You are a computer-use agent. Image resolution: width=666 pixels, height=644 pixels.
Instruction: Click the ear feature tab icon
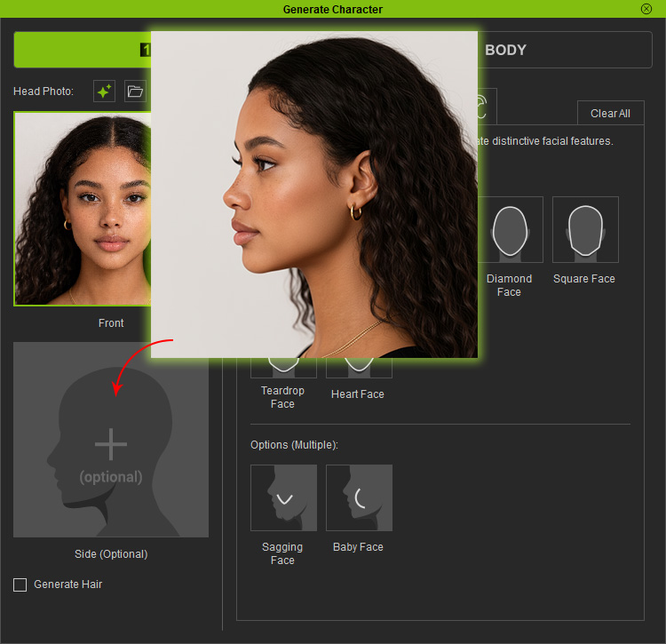[x=487, y=107]
